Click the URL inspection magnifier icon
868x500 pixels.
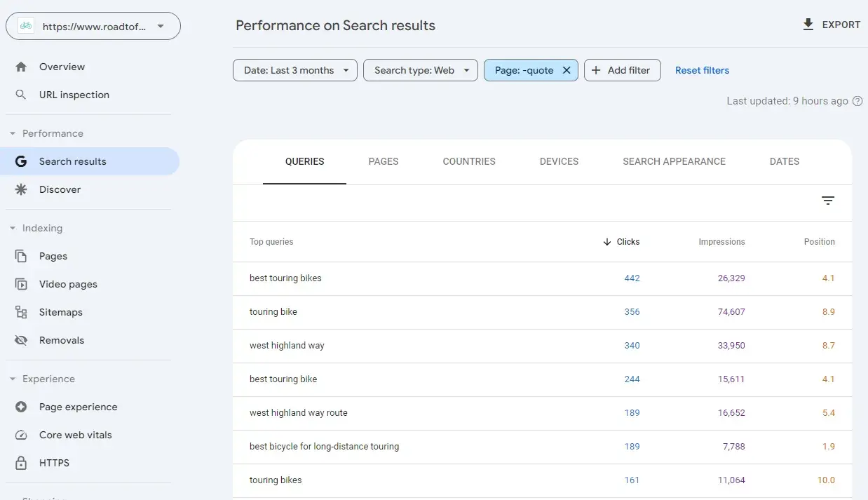pyautogui.click(x=21, y=95)
